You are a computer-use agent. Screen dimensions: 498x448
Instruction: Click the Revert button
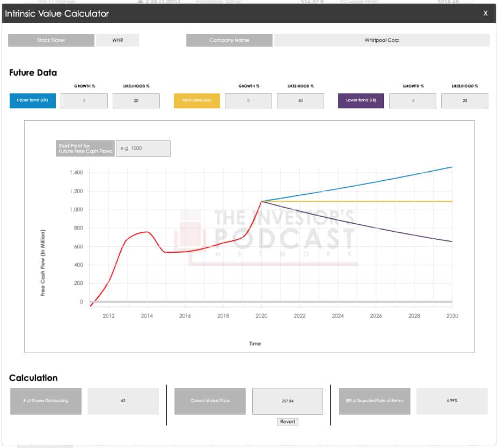287,422
